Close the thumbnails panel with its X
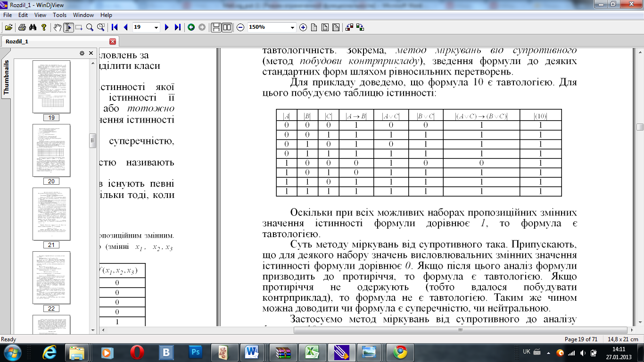Image resolution: width=644 pixels, height=362 pixels. pyautogui.click(x=91, y=53)
